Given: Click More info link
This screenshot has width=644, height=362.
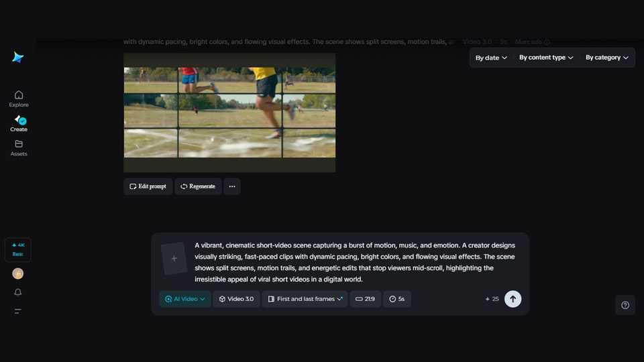Looking at the screenshot, I should 532,42.
